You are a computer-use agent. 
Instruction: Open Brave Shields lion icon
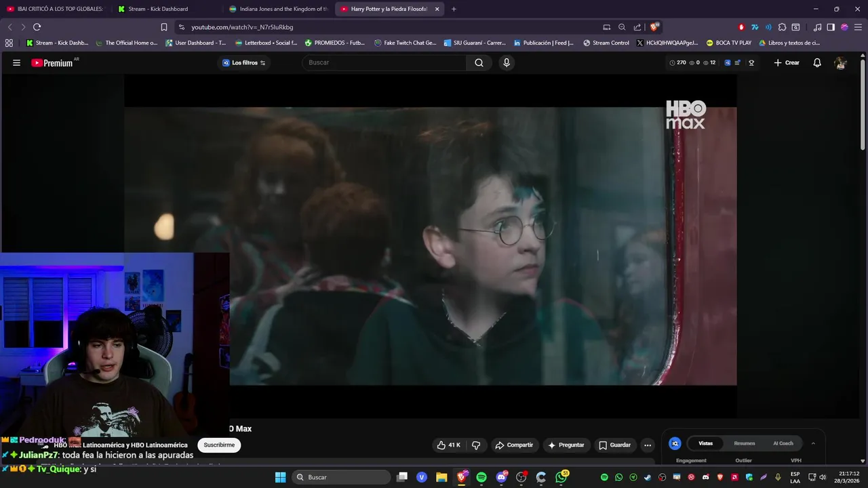(654, 27)
